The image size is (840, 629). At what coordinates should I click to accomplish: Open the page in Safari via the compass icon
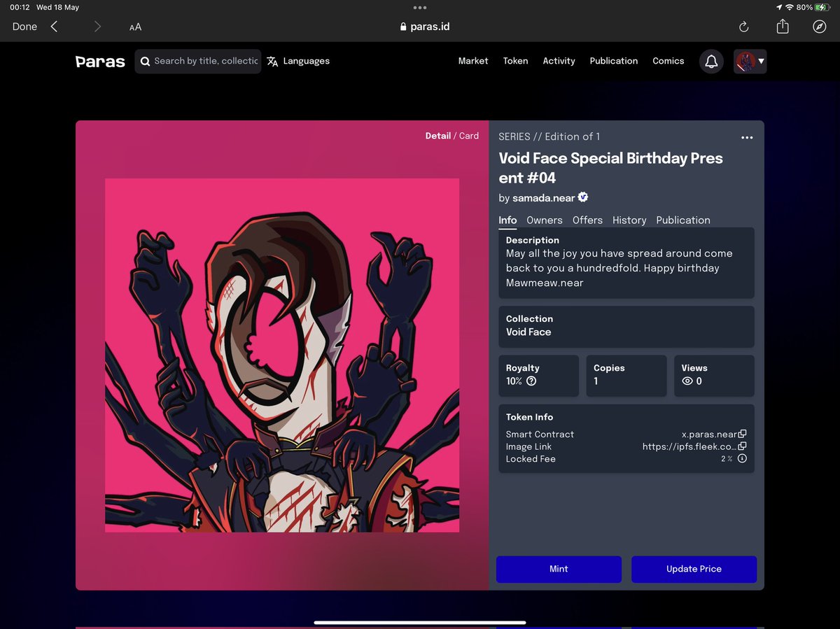coord(820,27)
